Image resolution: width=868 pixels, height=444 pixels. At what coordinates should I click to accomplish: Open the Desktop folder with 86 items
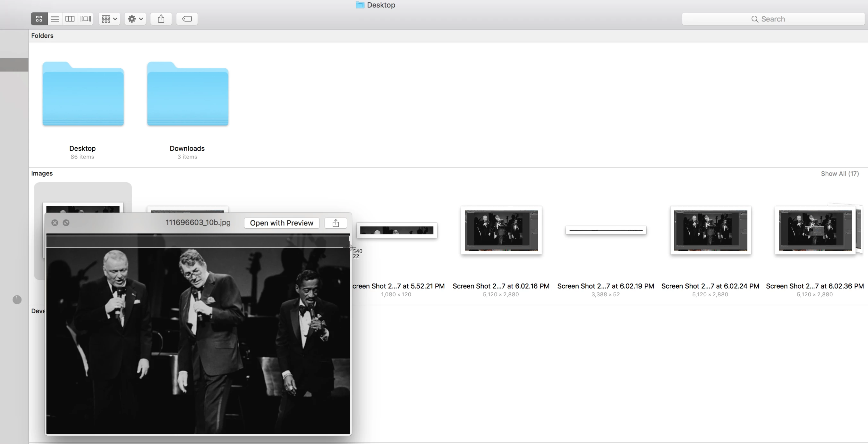pos(83,94)
